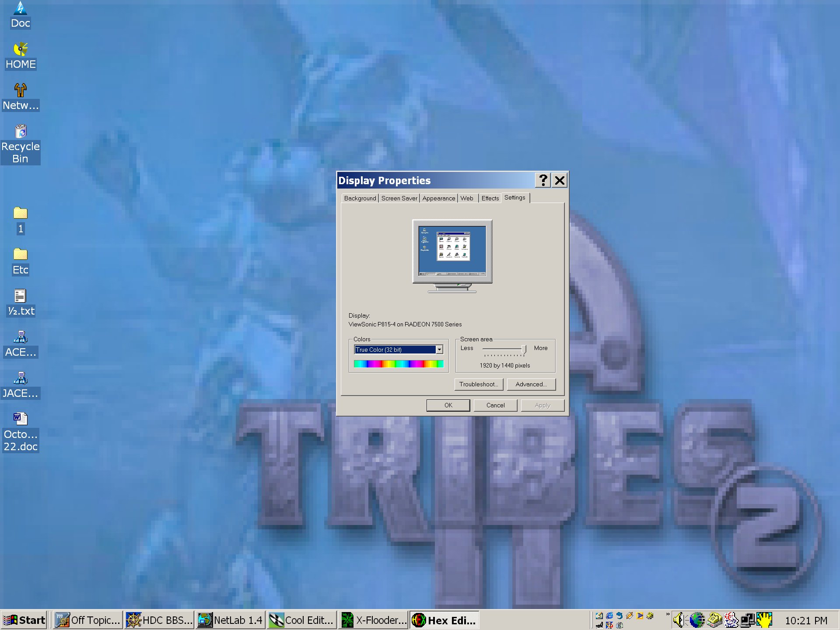Switch to the Effects tab
The height and width of the screenshot is (630, 840).
point(490,198)
